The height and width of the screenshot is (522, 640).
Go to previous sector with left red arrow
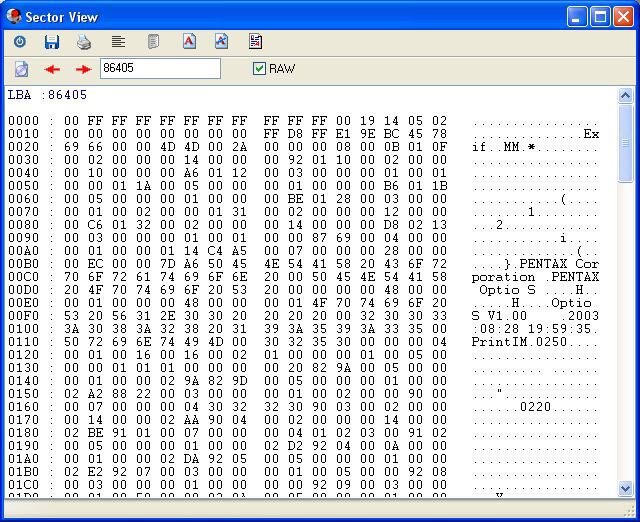click(52, 69)
